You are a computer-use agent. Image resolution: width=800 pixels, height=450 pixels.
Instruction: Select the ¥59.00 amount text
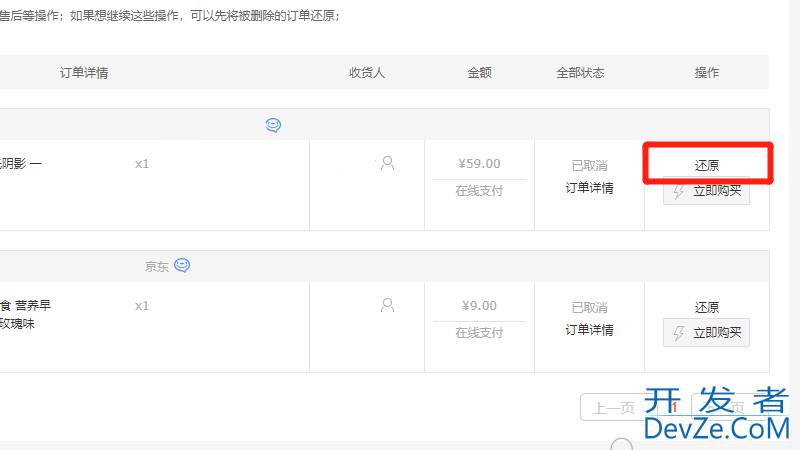pos(479,164)
